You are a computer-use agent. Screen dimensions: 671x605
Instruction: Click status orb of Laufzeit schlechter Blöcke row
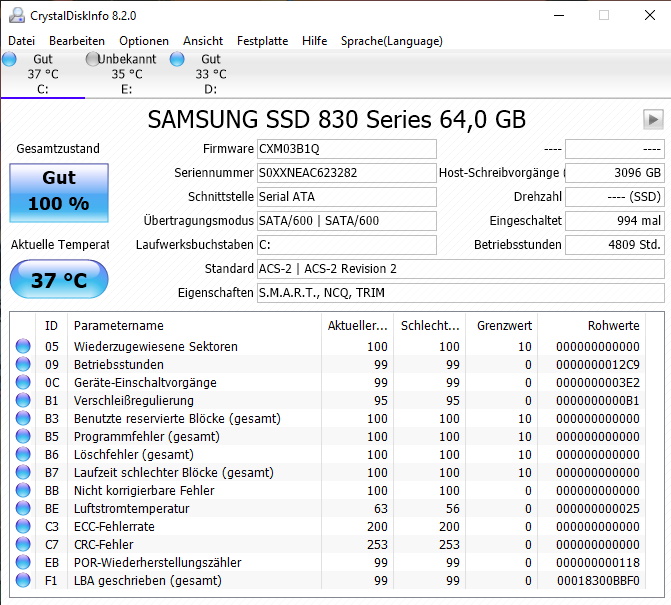pyautogui.click(x=23, y=472)
